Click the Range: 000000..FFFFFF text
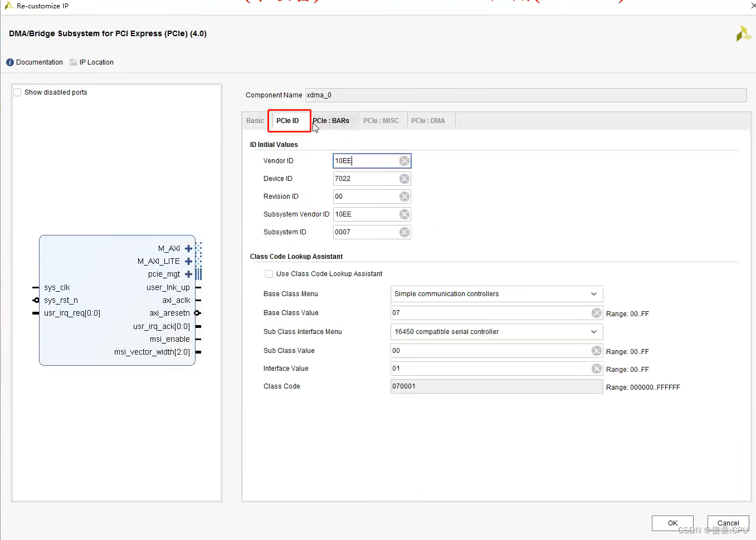Image resolution: width=756 pixels, height=540 pixels. click(x=643, y=387)
